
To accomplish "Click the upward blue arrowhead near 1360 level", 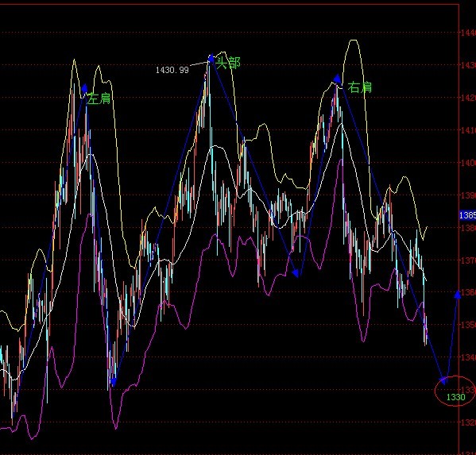I will point(458,294).
